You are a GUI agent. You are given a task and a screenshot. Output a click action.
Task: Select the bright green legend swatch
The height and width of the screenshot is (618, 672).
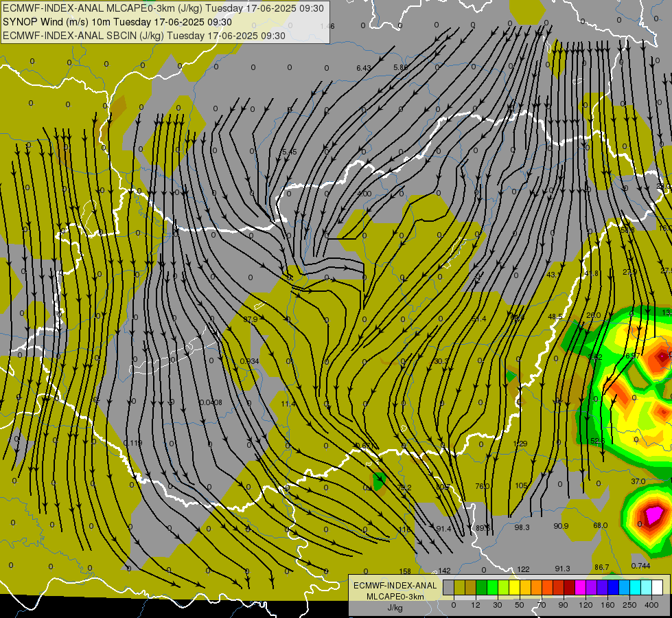coord(493,587)
